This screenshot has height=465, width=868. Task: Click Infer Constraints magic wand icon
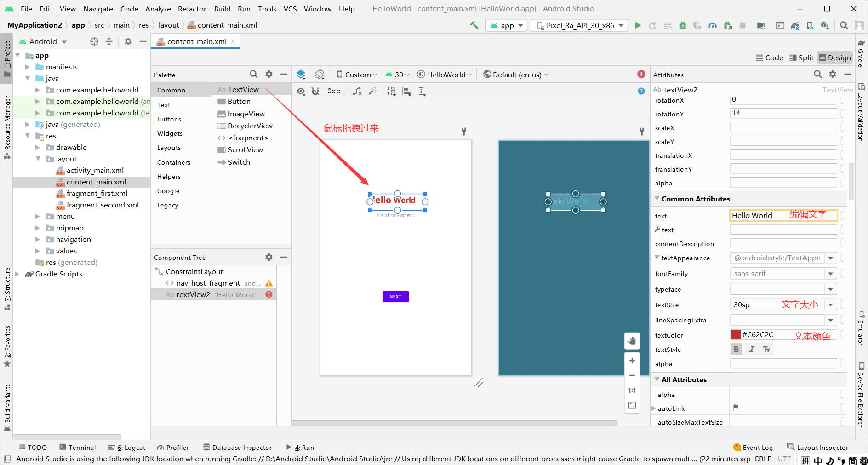(372, 92)
